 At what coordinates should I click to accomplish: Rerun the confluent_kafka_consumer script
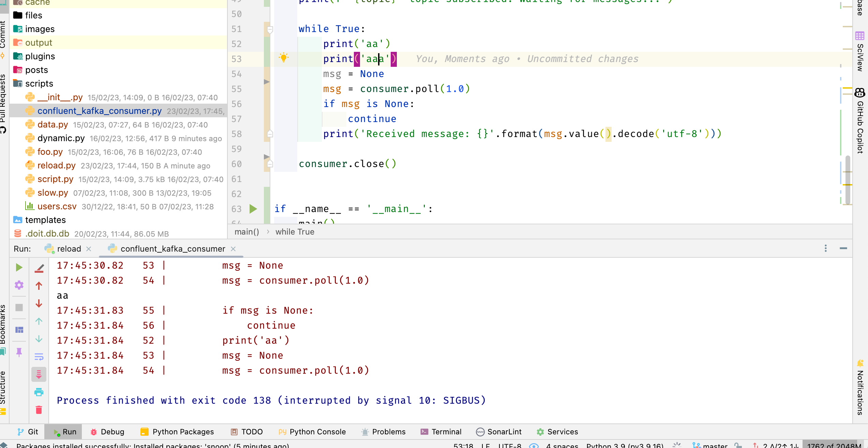(19, 267)
